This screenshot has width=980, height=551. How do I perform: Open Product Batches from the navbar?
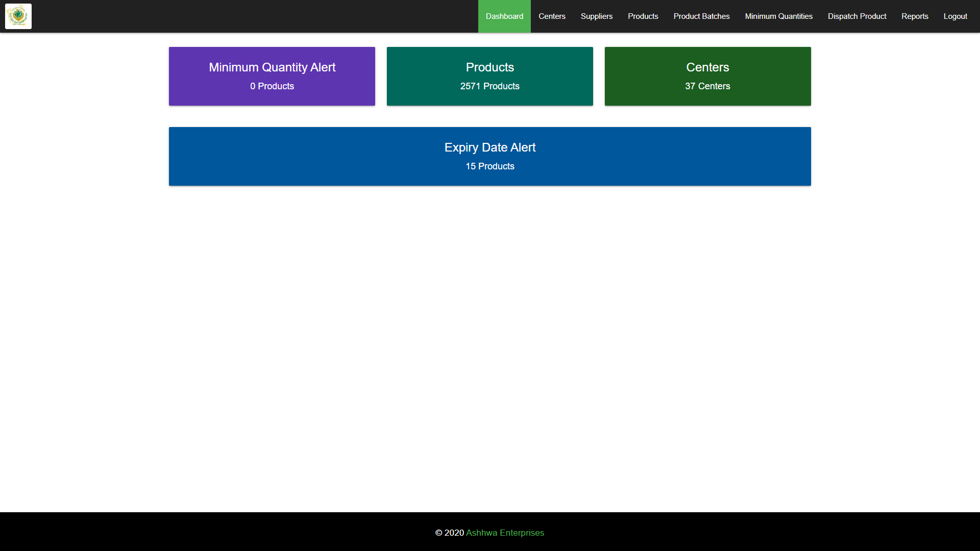coord(701,16)
